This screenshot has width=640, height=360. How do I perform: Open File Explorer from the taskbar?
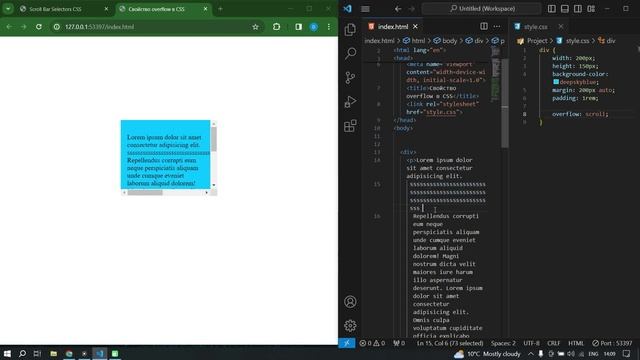click(53, 353)
